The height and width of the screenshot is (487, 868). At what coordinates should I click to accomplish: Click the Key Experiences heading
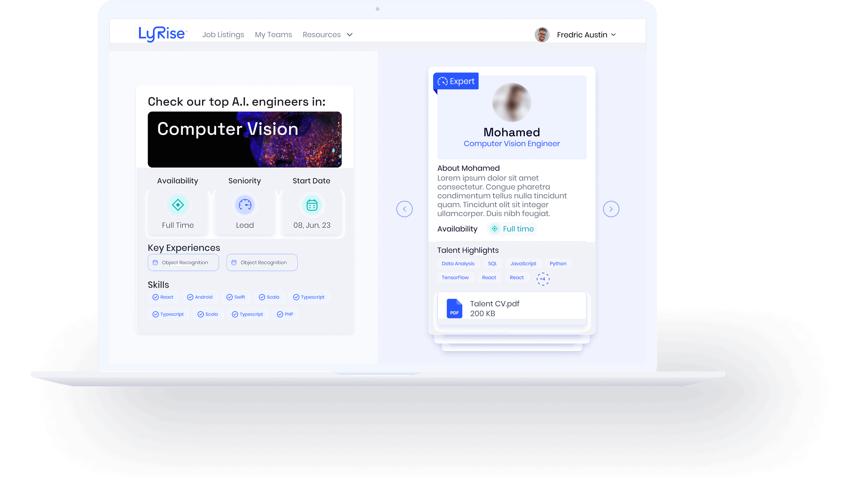click(x=184, y=248)
